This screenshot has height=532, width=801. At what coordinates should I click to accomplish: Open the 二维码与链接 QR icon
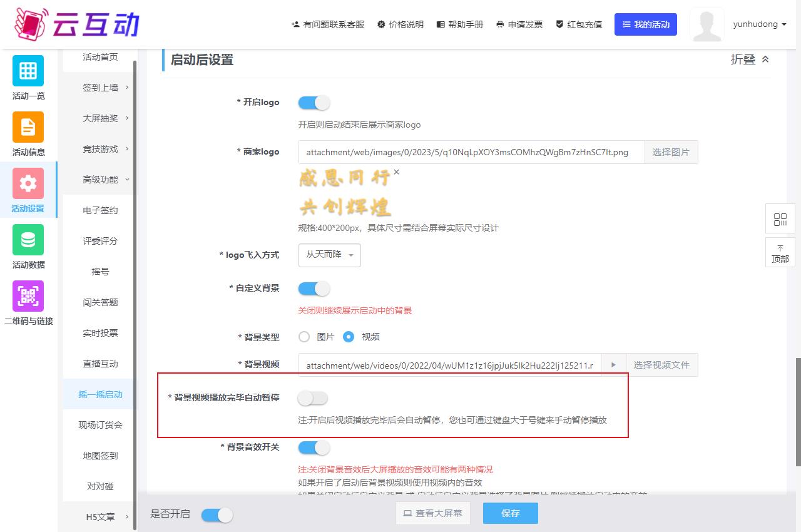coord(28,296)
